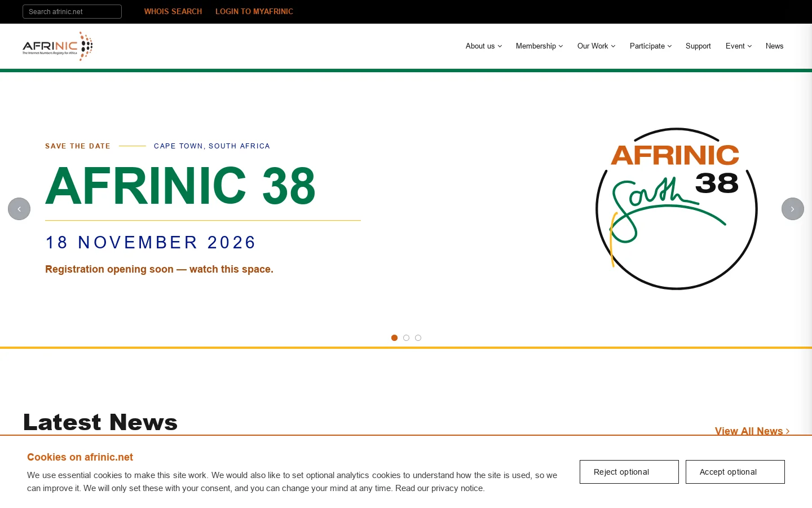
Task: Click the AFRINIC 38 circular event logo
Action: 677,209
